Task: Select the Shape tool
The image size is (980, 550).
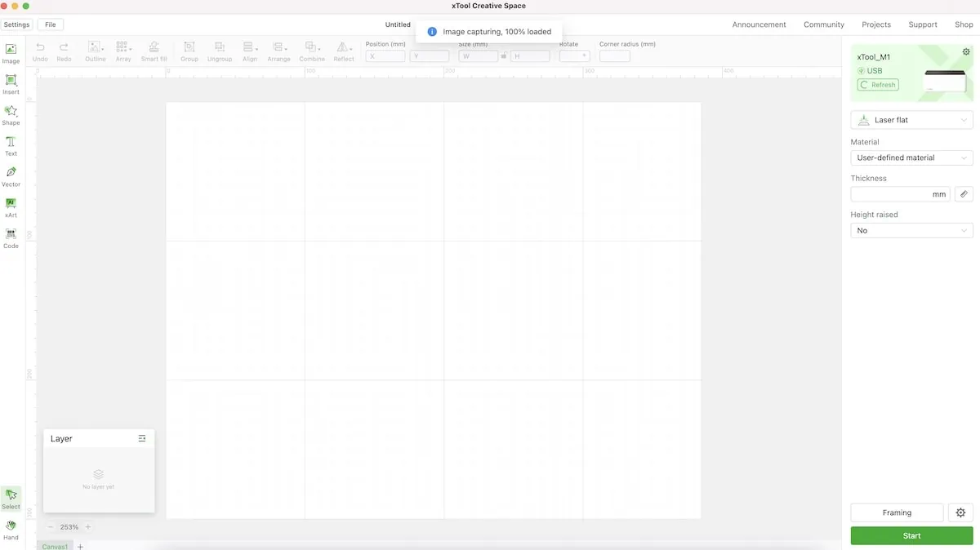Action: 11,115
